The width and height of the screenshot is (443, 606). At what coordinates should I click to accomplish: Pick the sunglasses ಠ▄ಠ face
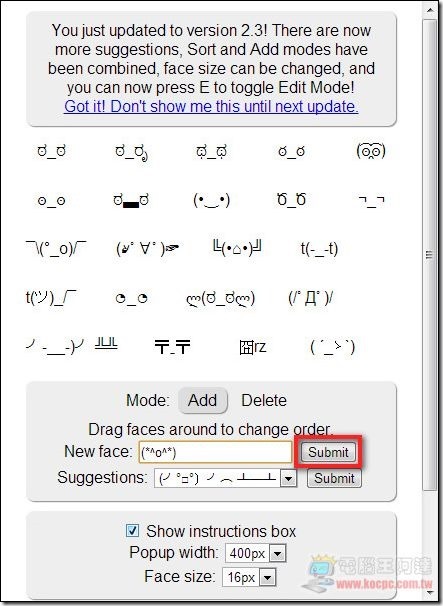click(131, 200)
